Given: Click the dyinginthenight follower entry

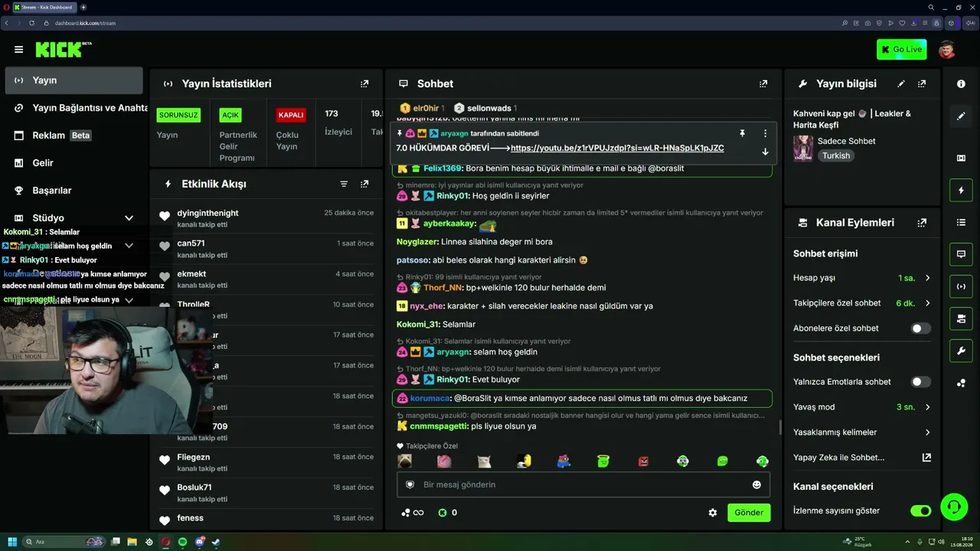Looking at the screenshot, I should coord(268,218).
